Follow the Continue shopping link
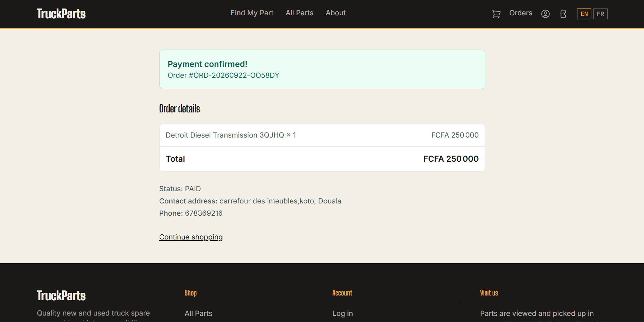 (191, 237)
